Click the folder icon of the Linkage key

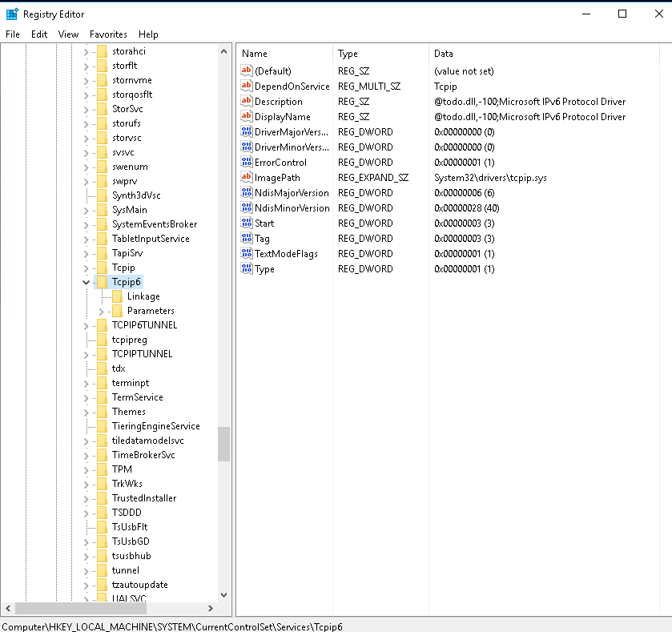(117, 296)
